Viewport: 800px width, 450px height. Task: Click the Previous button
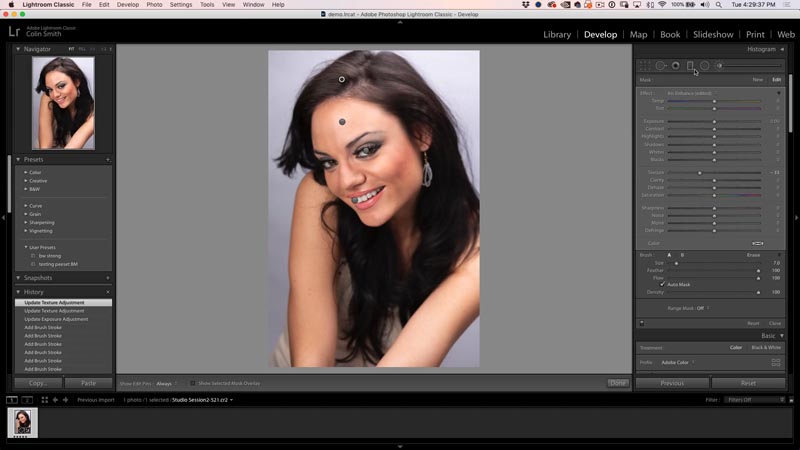(x=672, y=383)
